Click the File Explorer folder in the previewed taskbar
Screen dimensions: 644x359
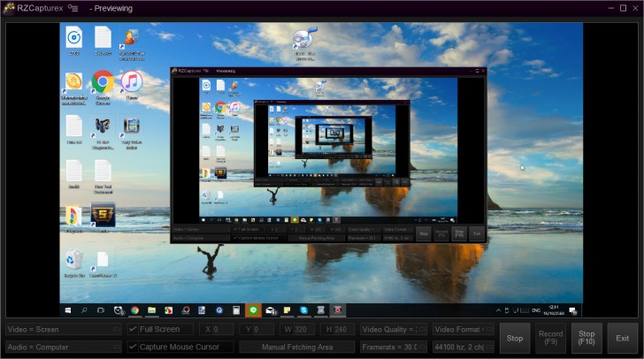pos(151,310)
